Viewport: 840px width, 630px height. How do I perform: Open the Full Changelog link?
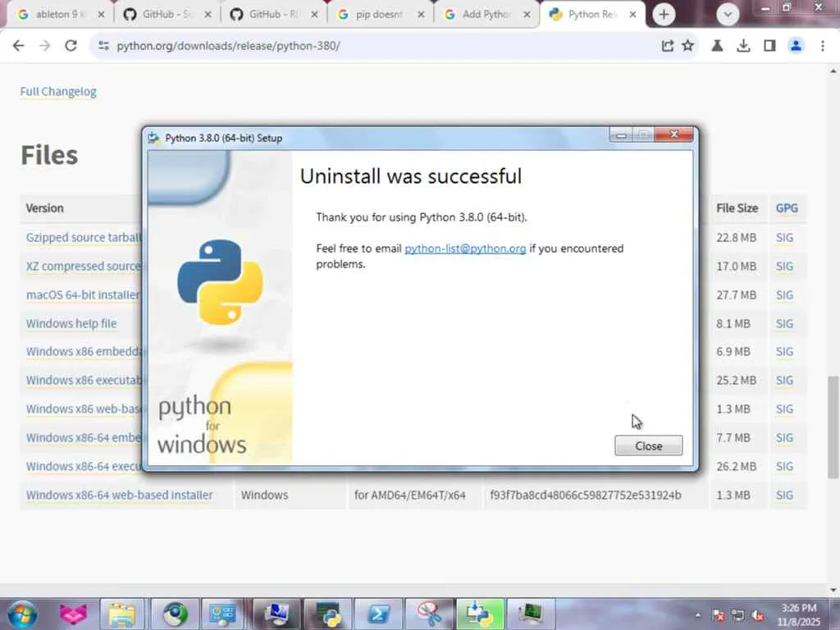pyautogui.click(x=58, y=92)
